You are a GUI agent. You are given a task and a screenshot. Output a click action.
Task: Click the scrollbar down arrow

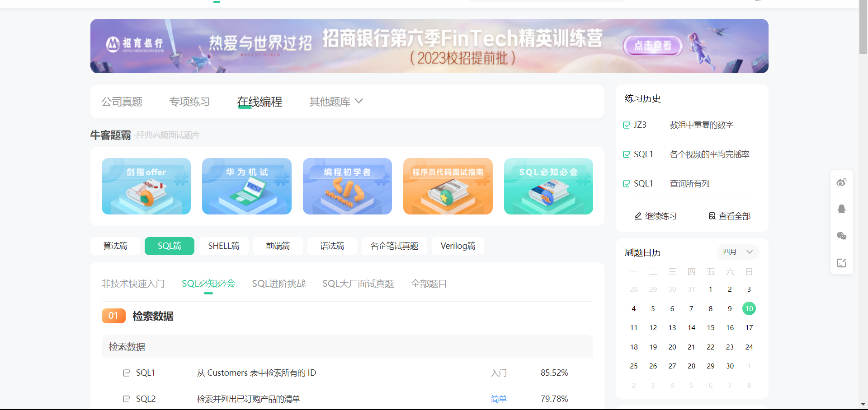tap(863, 405)
